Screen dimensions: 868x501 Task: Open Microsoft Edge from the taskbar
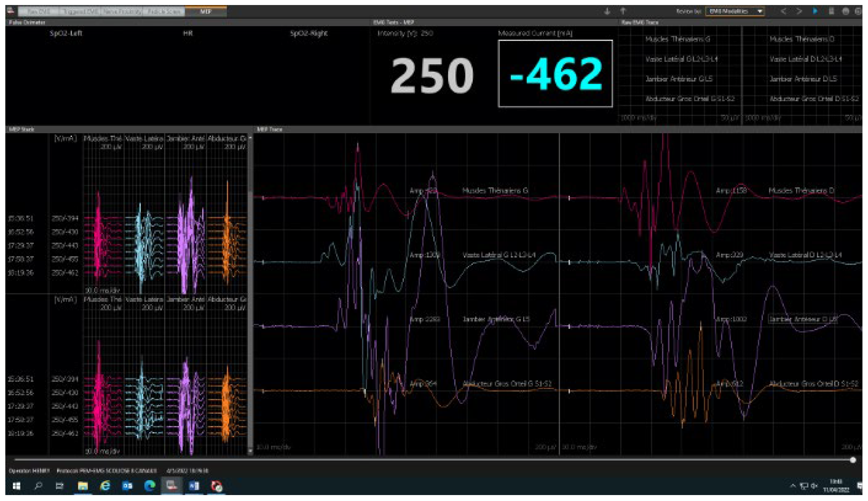tap(150, 486)
